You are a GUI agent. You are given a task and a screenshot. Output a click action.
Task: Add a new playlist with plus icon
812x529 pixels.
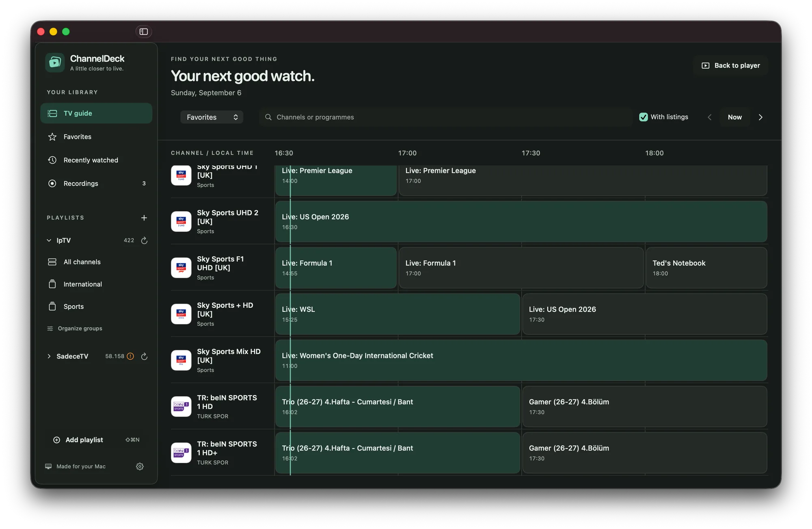point(144,218)
